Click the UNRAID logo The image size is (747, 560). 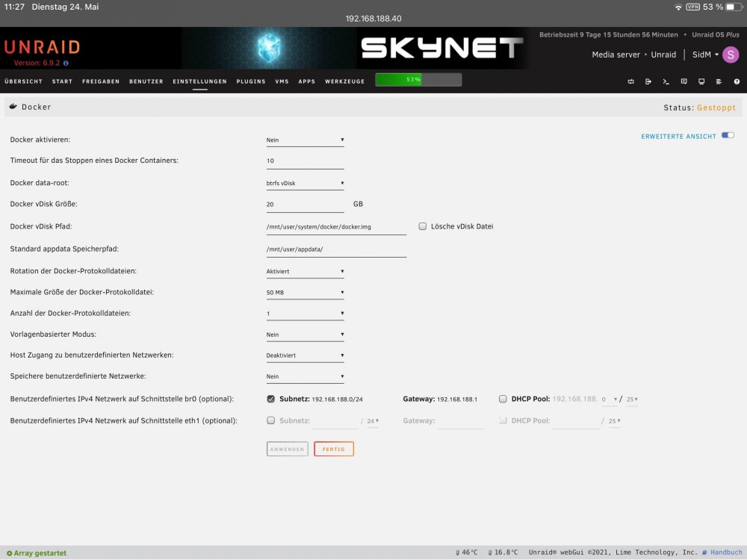click(x=42, y=46)
